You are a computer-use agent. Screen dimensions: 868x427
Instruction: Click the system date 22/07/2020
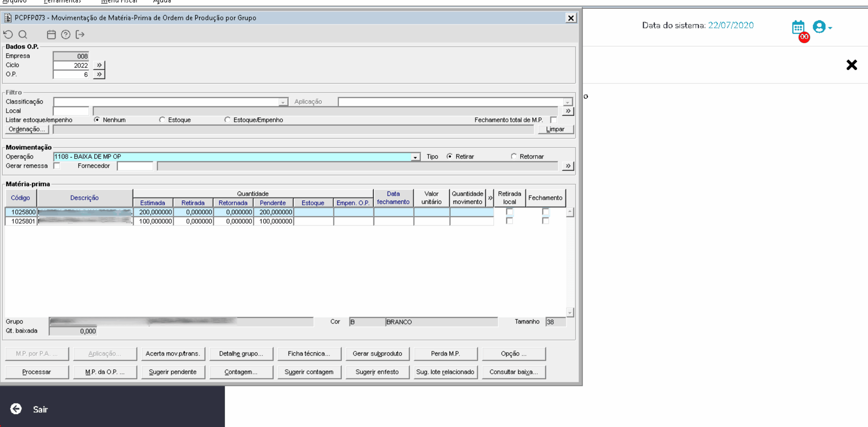731,25
